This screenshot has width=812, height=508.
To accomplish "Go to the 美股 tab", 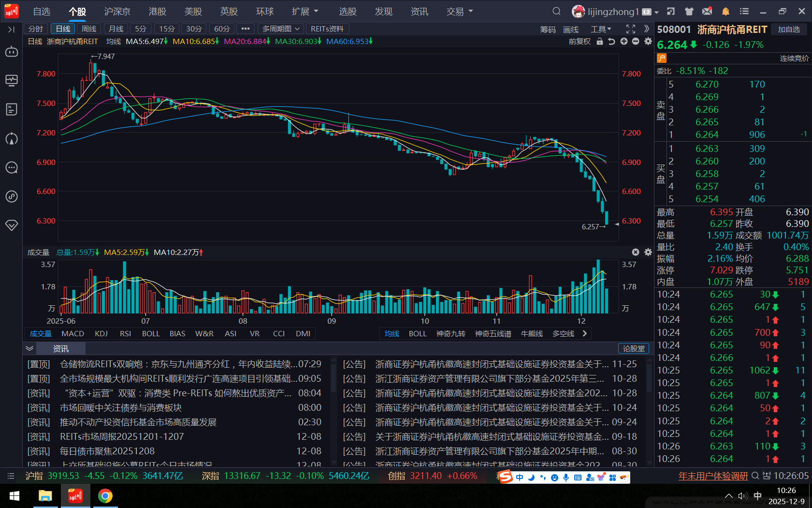I will click(193, 11).
